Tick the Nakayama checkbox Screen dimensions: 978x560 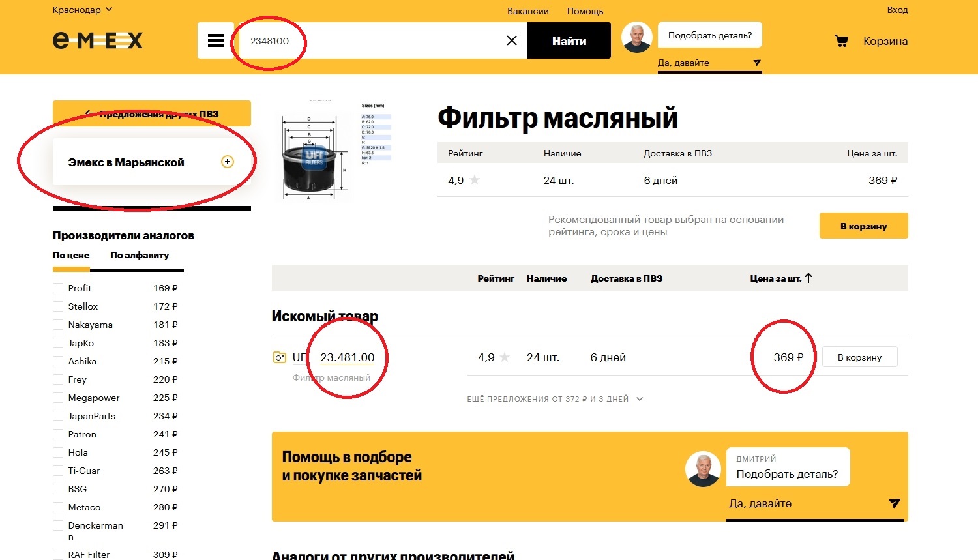pos(58,325)
